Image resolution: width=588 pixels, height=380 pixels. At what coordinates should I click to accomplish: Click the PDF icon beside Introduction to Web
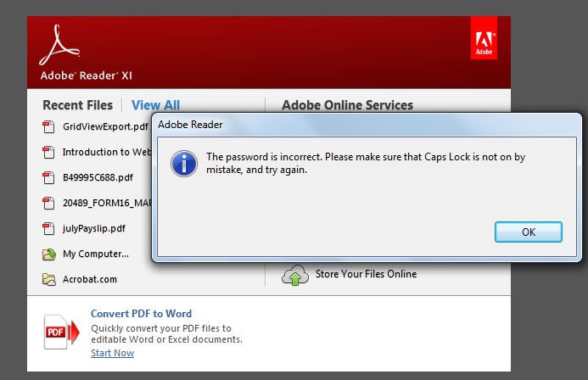(48, 152)
